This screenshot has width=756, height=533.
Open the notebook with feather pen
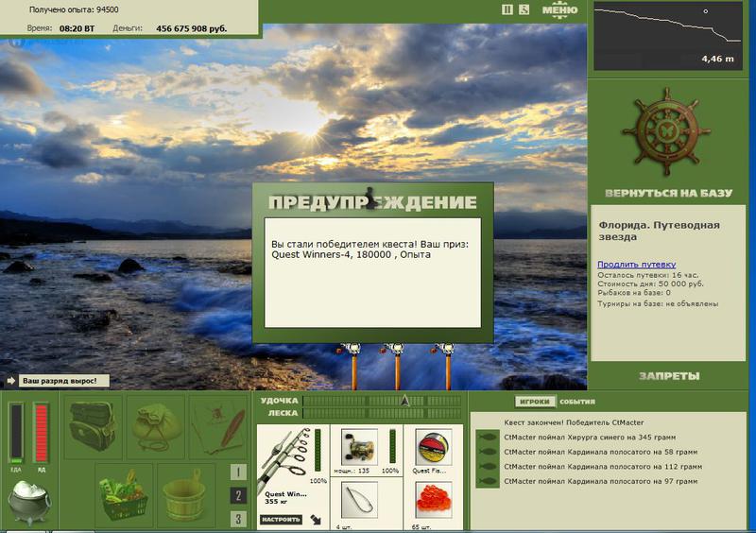point(218,426)
